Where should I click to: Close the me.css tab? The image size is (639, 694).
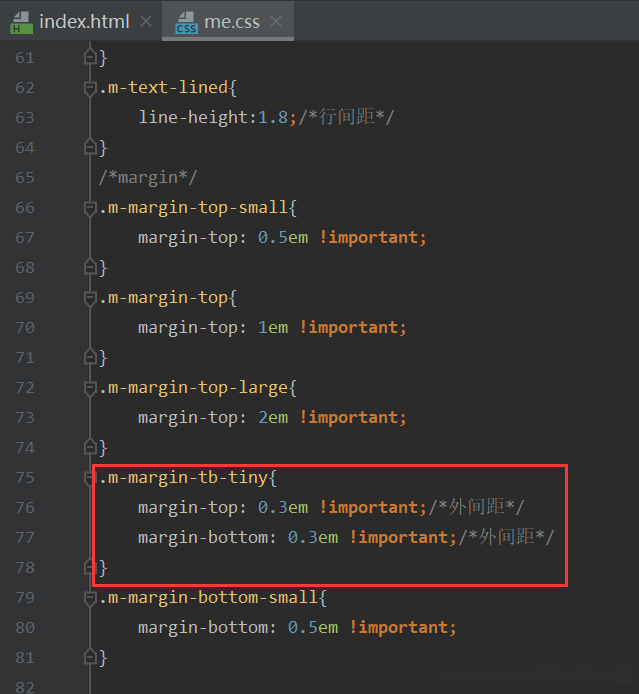click(276, 21)
